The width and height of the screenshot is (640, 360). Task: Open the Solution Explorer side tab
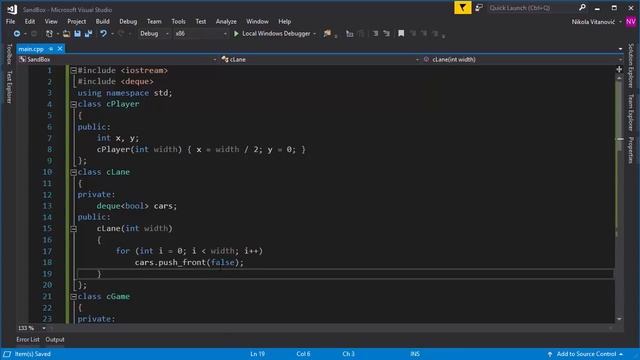(x=631, y=66)
